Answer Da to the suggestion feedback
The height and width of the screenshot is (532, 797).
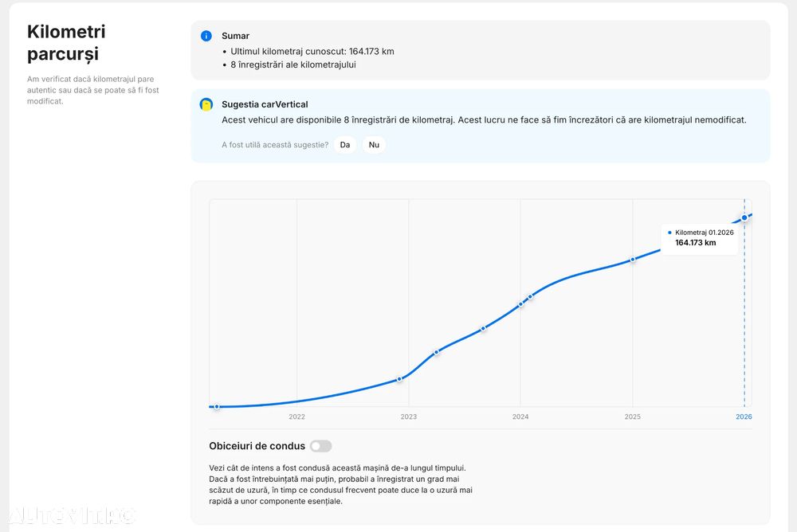tap(345, 145)
